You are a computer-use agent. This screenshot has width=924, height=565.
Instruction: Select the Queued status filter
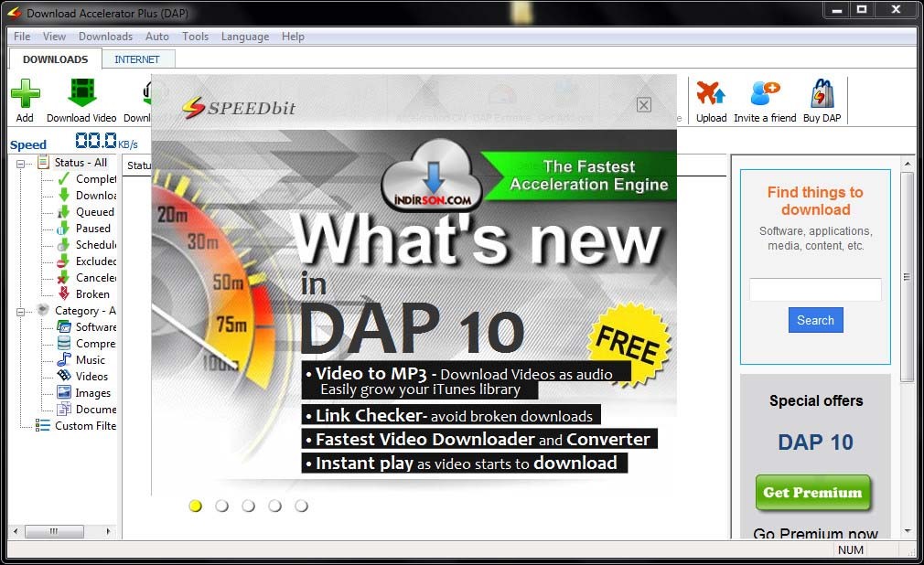click(x=86, y=212)
